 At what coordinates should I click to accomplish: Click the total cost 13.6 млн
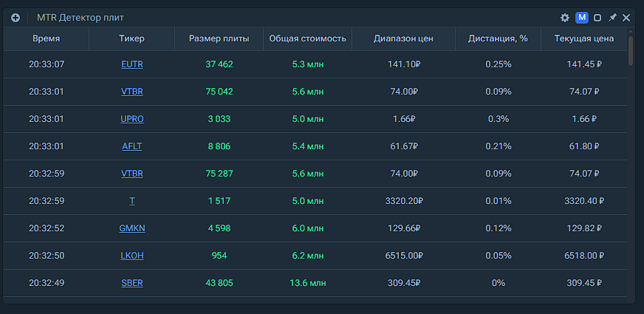coord(308,283)
